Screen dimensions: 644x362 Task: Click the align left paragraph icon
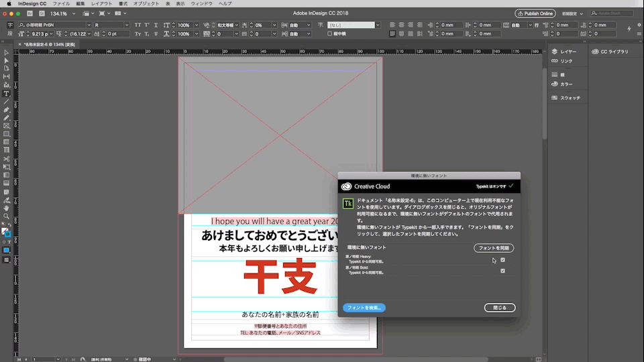click(x=392, y=25)
